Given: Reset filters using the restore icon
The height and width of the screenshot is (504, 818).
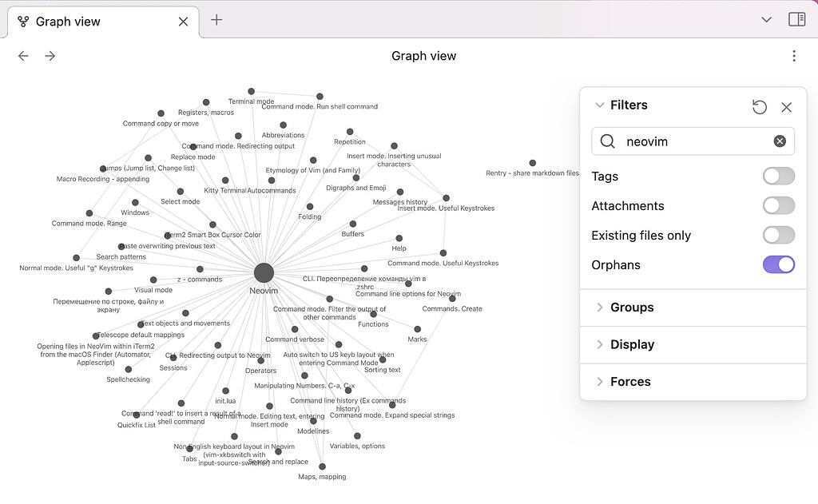Looking at the screenshot, I should pyautogui.click(x=759, y=106).
